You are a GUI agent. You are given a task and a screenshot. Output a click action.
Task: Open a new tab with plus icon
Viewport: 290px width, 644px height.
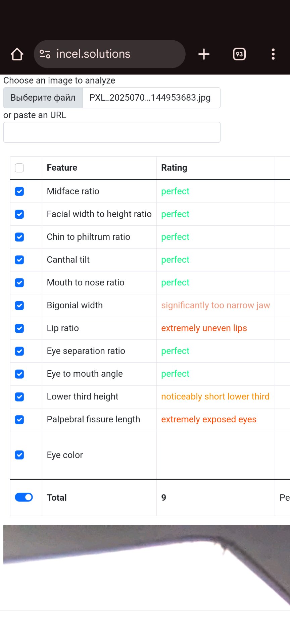tap(204, 54)
